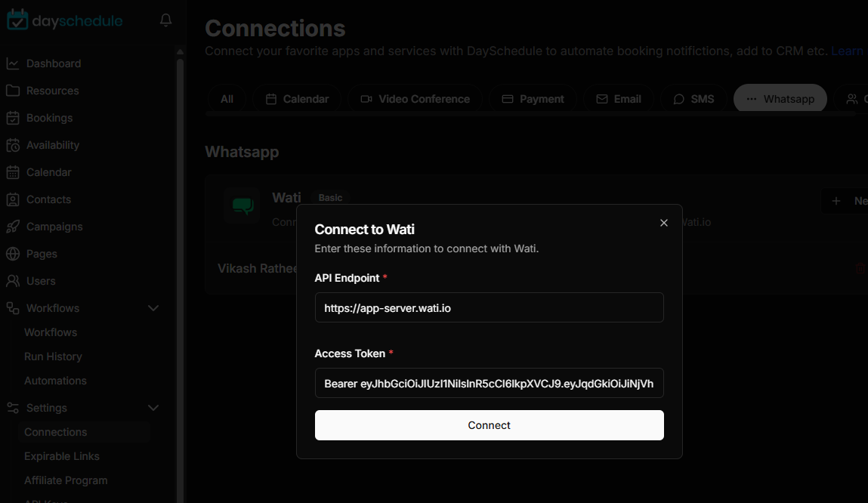Image resolution: width=868 pixels, height=503 pixels.
Task: Open Run History sub-item
Action: point(53,357)
